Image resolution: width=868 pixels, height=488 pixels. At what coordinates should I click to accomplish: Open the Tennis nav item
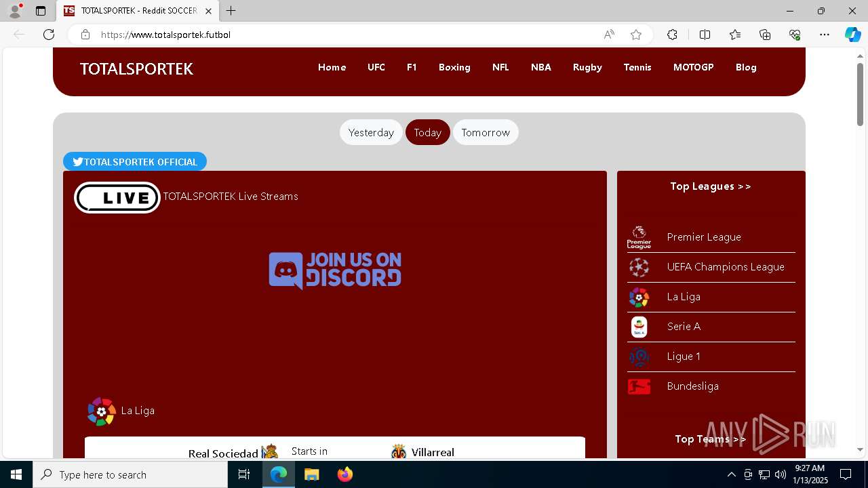click(x=637, y=67)
